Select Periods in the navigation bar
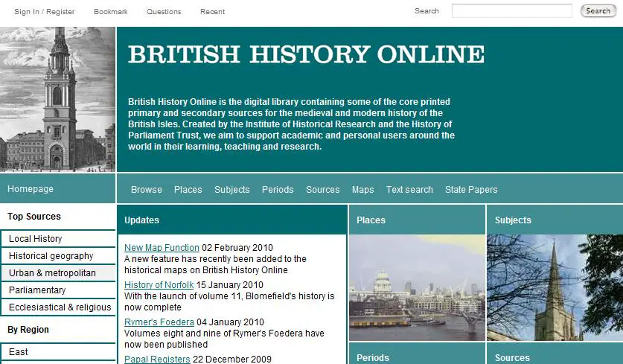Image resolution: width=623 pixels, height=364 pixels. point(278,190)
